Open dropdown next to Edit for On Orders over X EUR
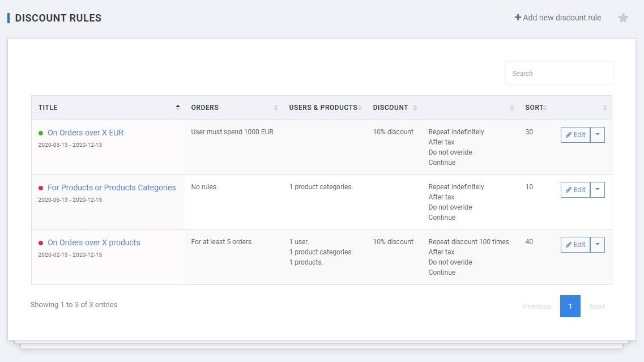 (x=598, y=135)
